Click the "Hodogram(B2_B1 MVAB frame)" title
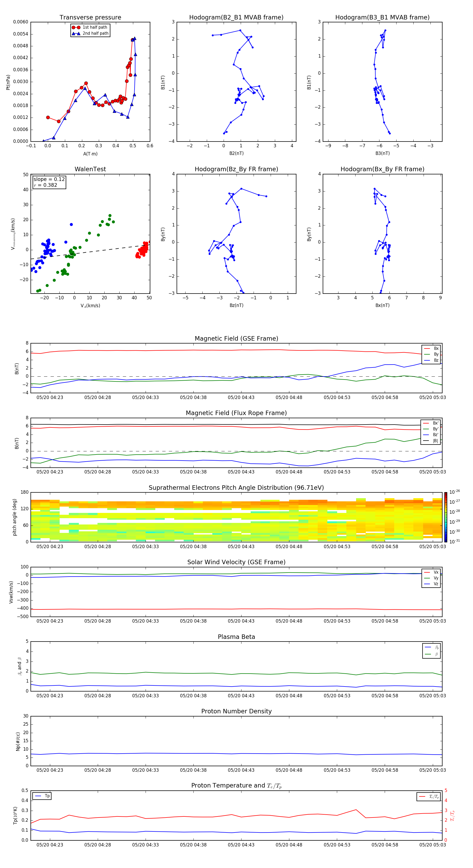The image size is (473, 868). pyautogui.click(x=236, y=17)
